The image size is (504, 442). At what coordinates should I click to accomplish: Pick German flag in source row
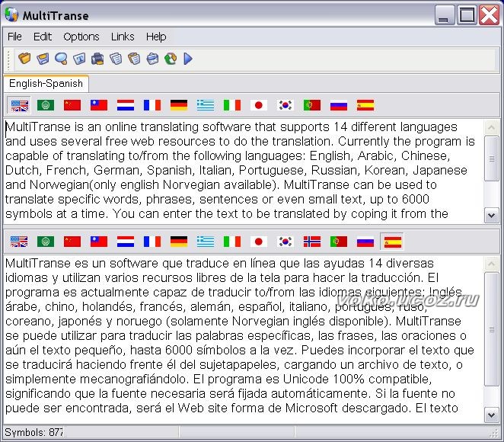click(x=179, y=105)
